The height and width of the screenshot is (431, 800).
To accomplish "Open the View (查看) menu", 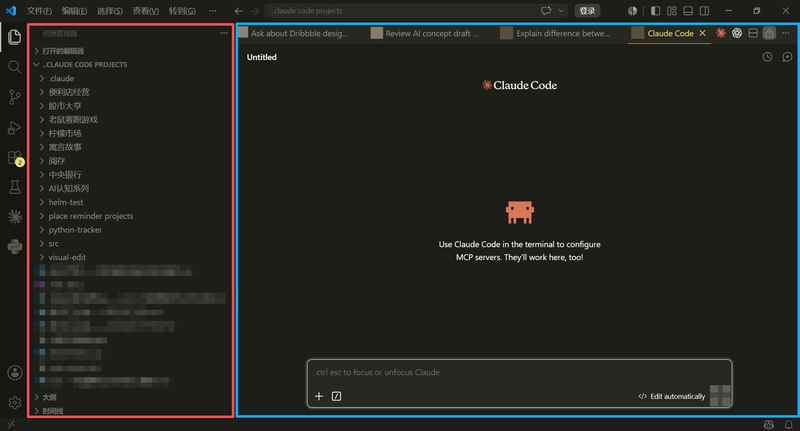I will click(x=146, y=11).
